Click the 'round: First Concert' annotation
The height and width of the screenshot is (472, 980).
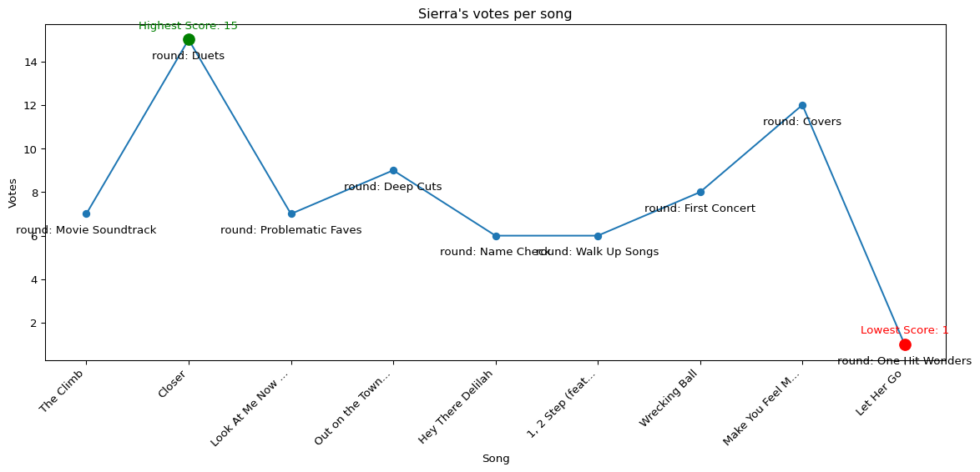700,208
